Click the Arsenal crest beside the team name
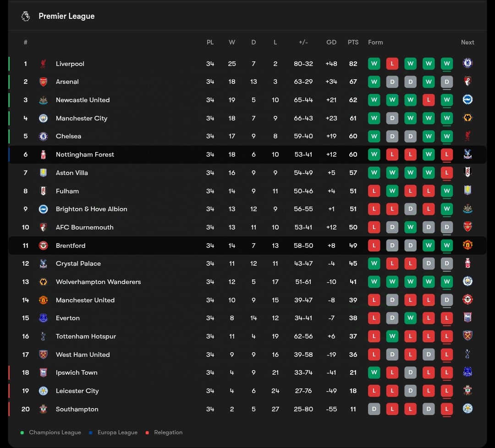 43,82
